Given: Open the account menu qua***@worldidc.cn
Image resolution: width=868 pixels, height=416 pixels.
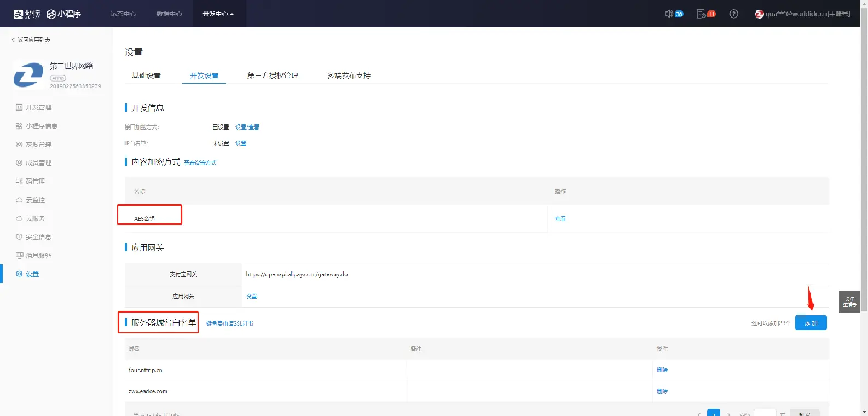Looking at the screenshot, I should [802, 14].
